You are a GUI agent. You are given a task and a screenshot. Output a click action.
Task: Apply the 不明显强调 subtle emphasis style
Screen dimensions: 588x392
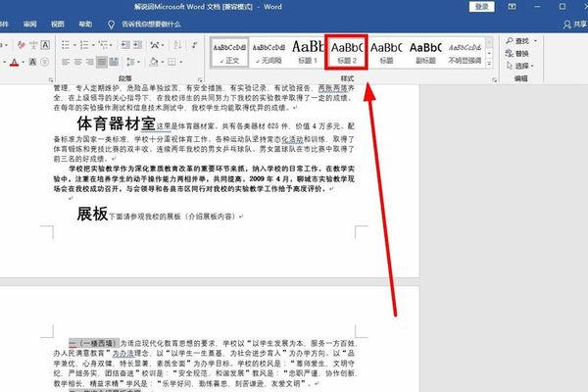pyautogui.click(x=465, y=53)
